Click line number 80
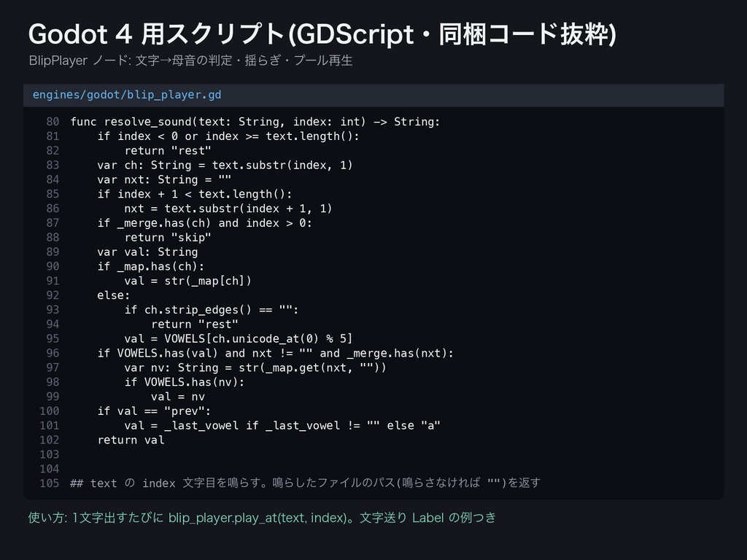The width and height of the screenshot is (747, 560). click(x=53, y=122)
